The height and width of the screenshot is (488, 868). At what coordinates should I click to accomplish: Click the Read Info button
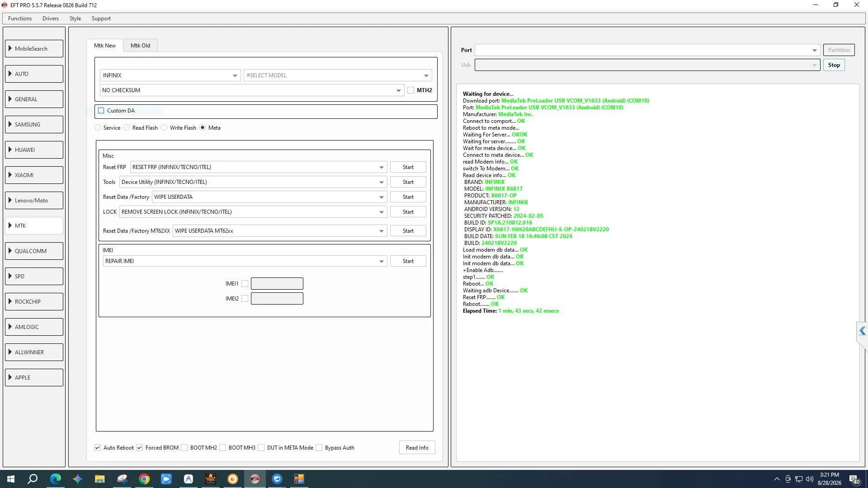[x=417, y=448]
